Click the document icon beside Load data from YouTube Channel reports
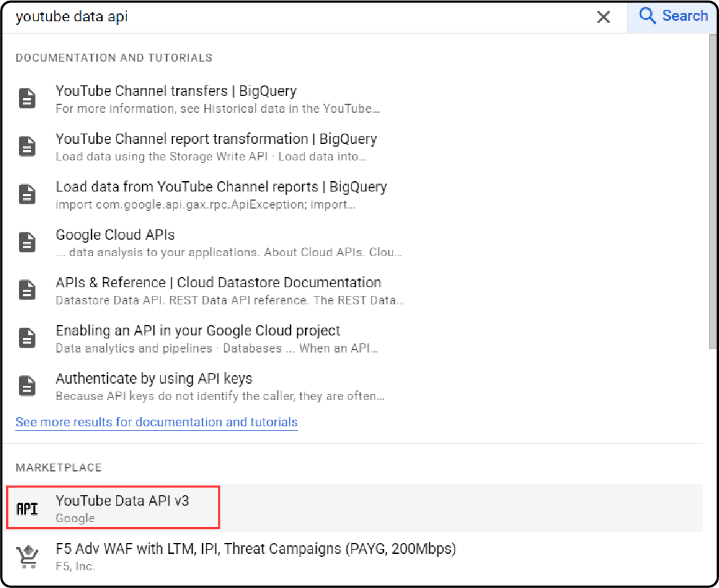 [27, 195]
